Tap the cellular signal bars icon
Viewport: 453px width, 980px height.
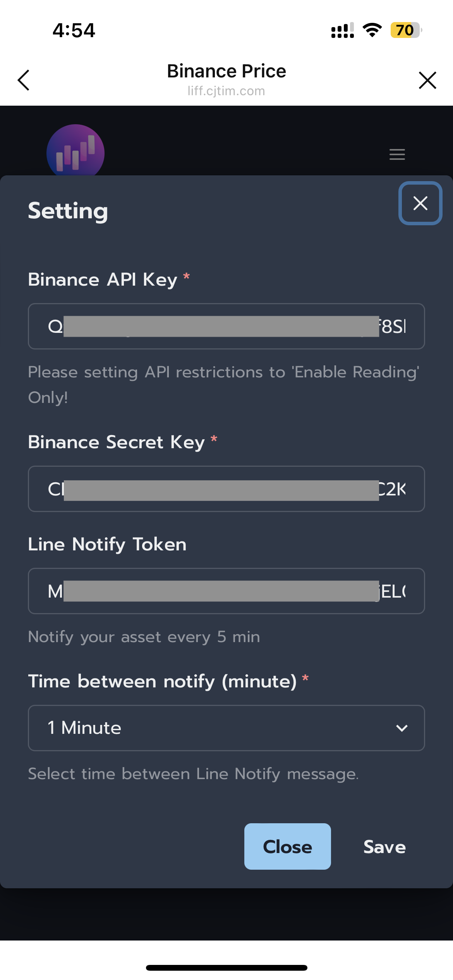pos(343,30)
